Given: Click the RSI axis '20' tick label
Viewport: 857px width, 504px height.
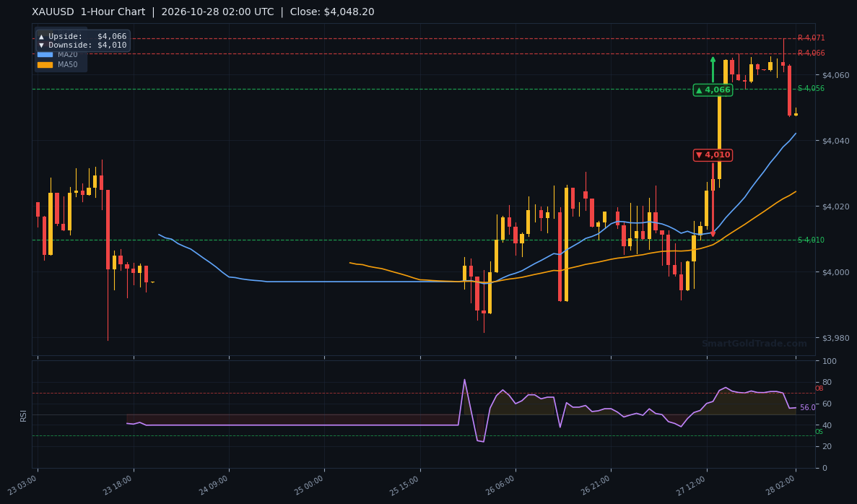Looking at the screenshot, I should tap(827, 447).
